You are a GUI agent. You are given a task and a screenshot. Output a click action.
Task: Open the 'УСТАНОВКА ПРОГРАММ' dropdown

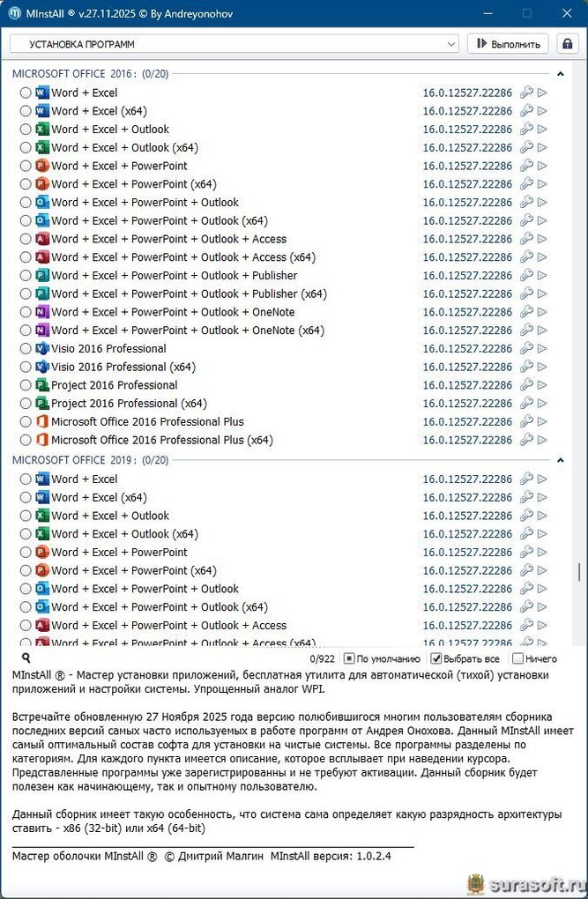(x=234, y=44)
